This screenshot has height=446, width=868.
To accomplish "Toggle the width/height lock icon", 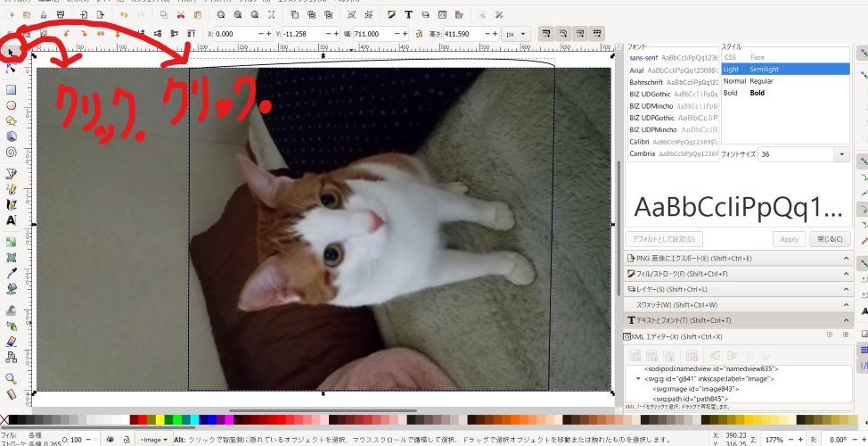I will coord(419,34).
